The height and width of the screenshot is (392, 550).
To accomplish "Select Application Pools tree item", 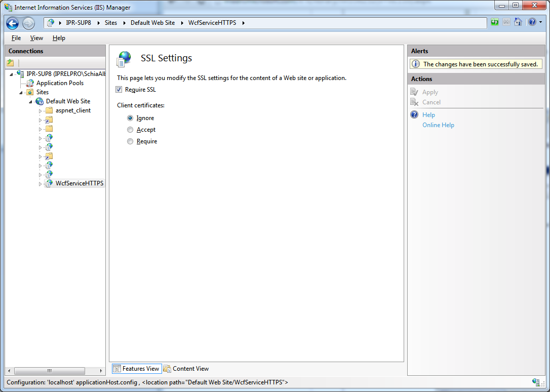I will pos(60,83).
